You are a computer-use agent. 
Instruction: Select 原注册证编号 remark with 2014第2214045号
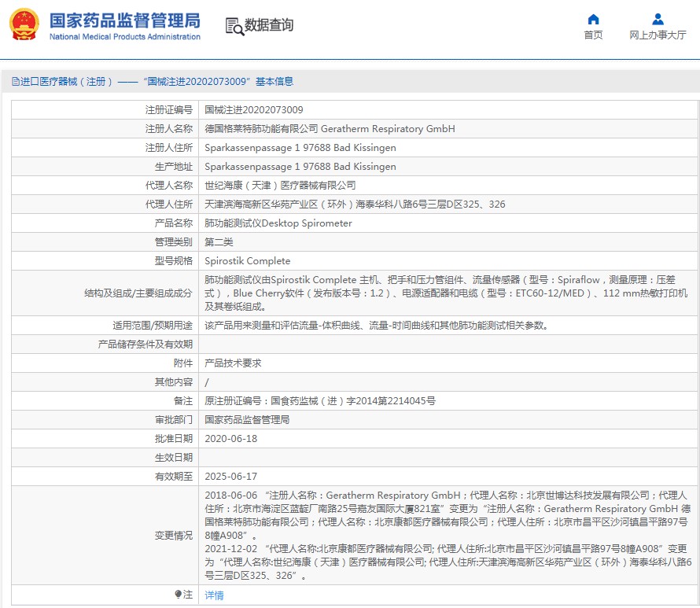click(320, 401)
